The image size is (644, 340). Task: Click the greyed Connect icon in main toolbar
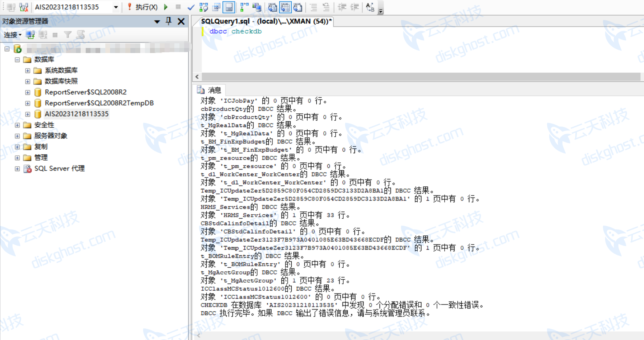tap(11, 7)
